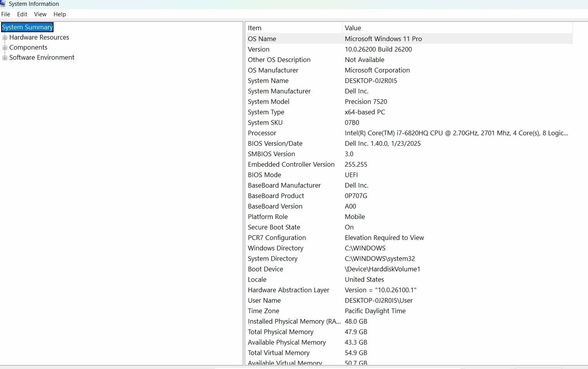Screen dimensions: 588x369
Task: Select the System Model row
Action: tap(409, 102)
